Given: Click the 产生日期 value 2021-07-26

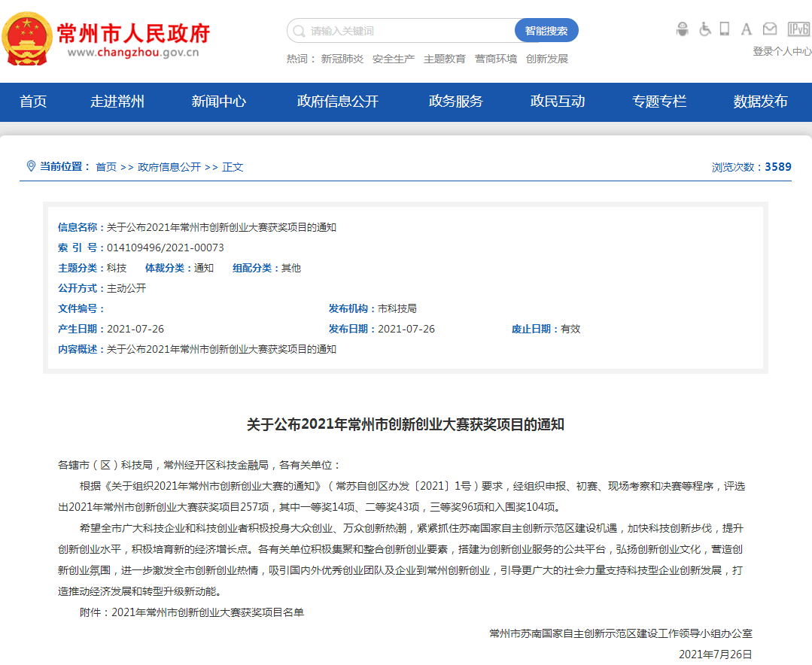Looking at the screenshot, I should click(135, 329).
